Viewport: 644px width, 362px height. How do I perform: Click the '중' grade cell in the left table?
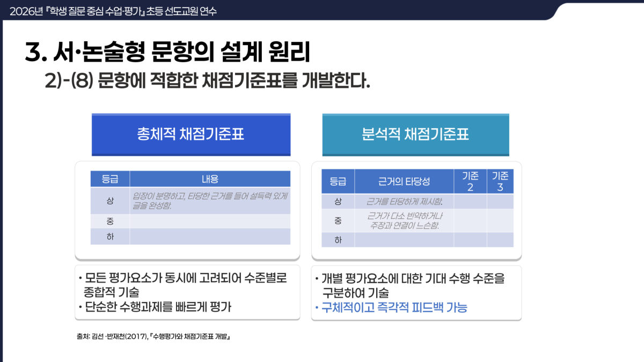110,221
